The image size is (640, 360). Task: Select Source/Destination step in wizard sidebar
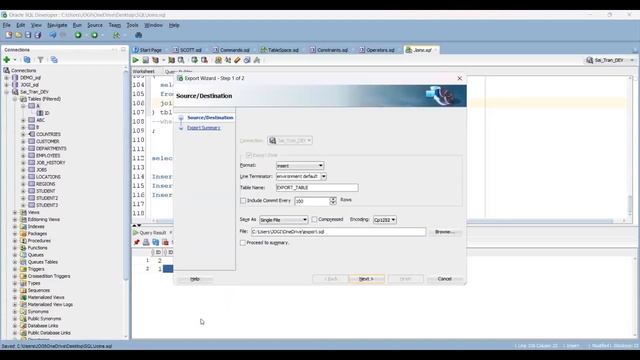(210, 118)
